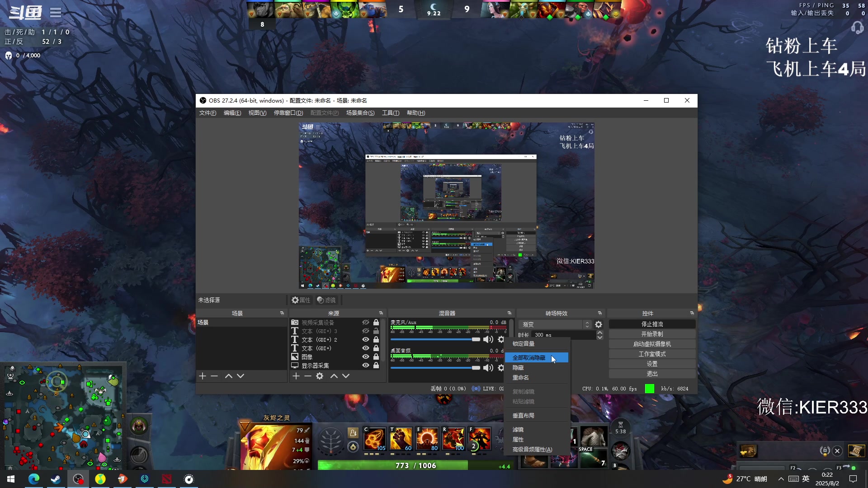Pop out the 混音器 dock panel
This screenshot has height=488, width=868.
509,313
